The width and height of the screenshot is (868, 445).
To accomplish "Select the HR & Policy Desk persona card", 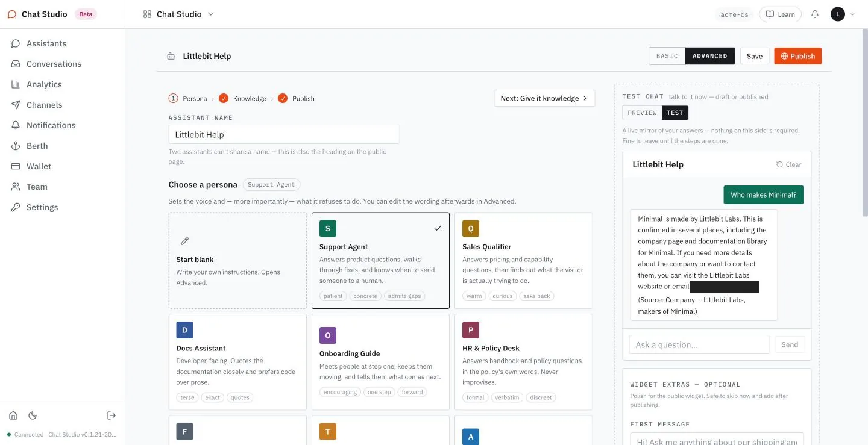I will (524, 362).
